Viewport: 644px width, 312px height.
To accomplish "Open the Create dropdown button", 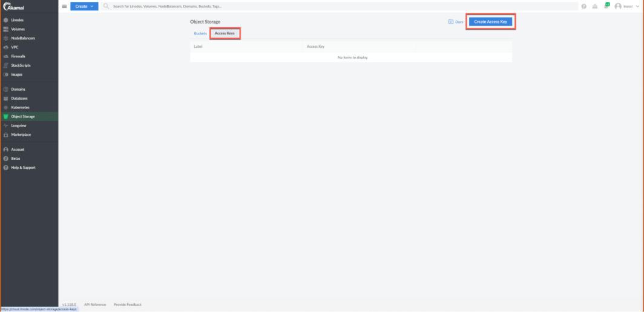I will (84, 6).
